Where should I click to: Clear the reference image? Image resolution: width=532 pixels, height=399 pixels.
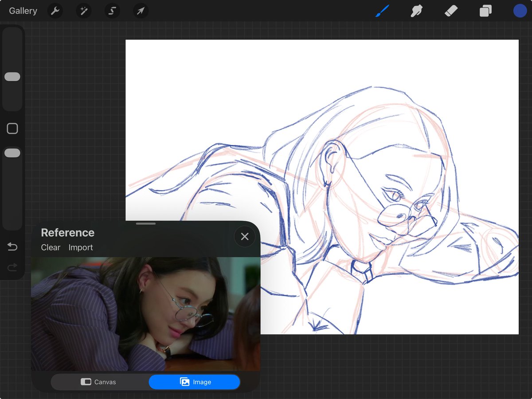point(51,247)
